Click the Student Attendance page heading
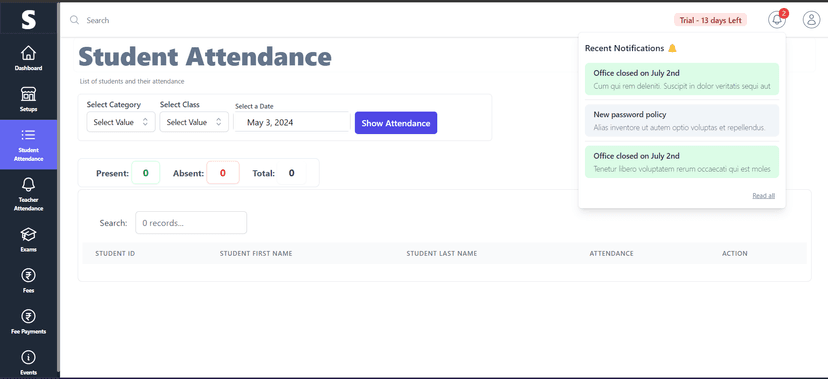Viewport: 828px width, 379px height. 205,56
